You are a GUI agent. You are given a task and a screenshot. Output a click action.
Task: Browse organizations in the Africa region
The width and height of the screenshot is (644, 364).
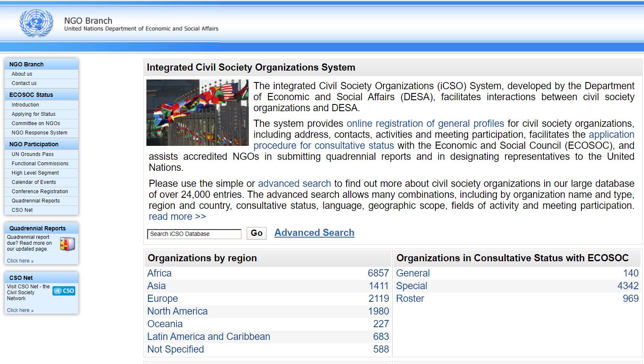[x=160, y=273]
